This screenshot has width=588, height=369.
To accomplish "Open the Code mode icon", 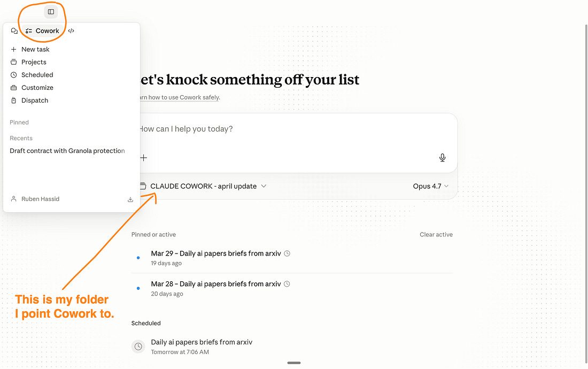I will [x=71, y=31].
